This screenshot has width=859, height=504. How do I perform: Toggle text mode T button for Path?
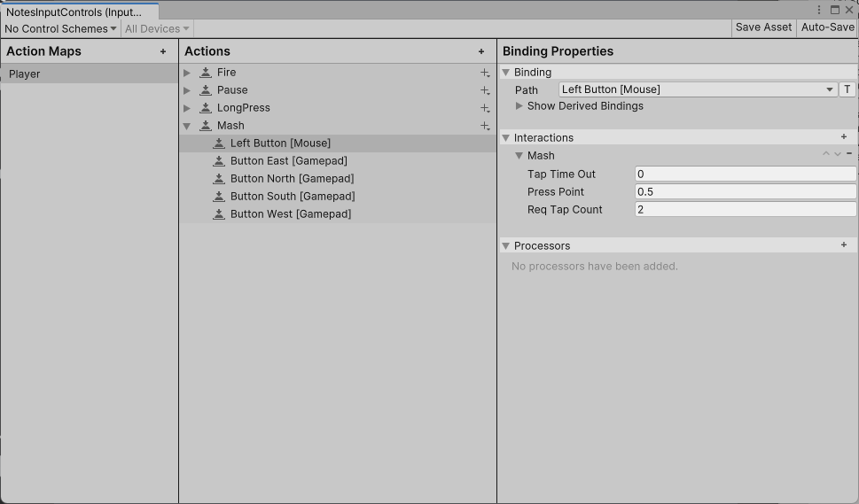(847, 89)
